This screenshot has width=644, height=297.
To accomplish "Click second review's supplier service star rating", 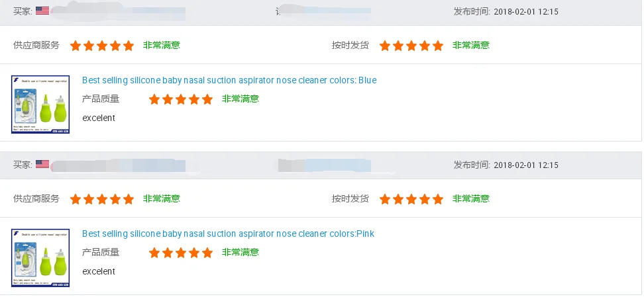I will click(102, 199).
